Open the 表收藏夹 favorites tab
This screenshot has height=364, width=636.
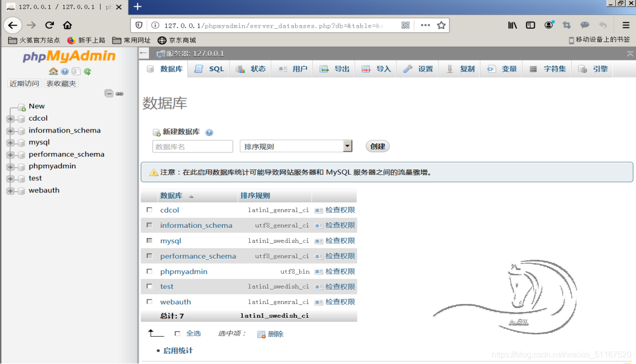coord(61,83)
